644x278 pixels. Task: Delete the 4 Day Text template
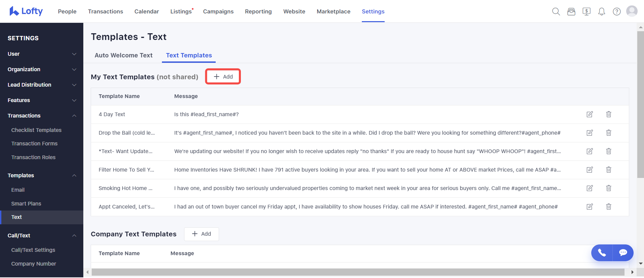pos(608,114)
